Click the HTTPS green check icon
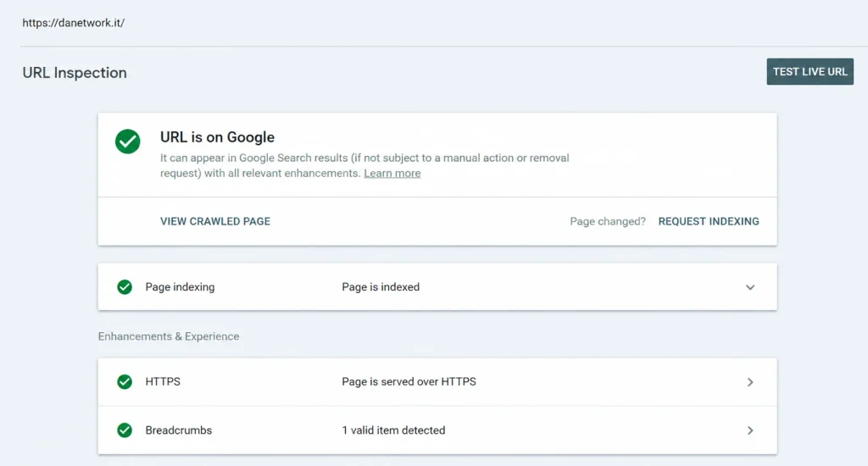 (125, 382)
